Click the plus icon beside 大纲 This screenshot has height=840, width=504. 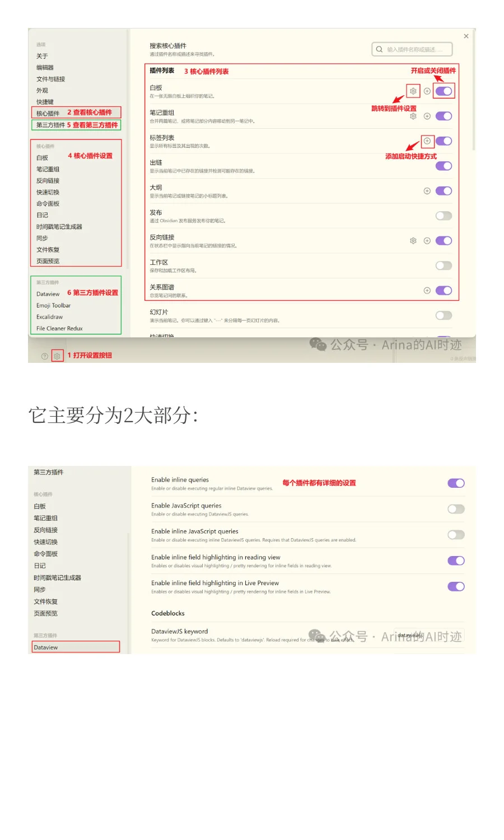pos(427,190)
